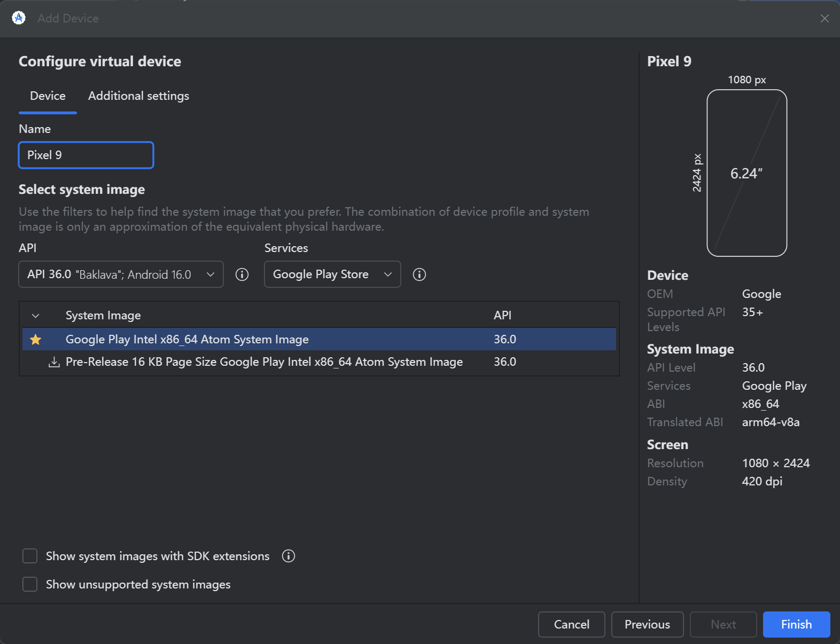Open the API level dropdown
The image size is (840, 644).
click(121, 274)
